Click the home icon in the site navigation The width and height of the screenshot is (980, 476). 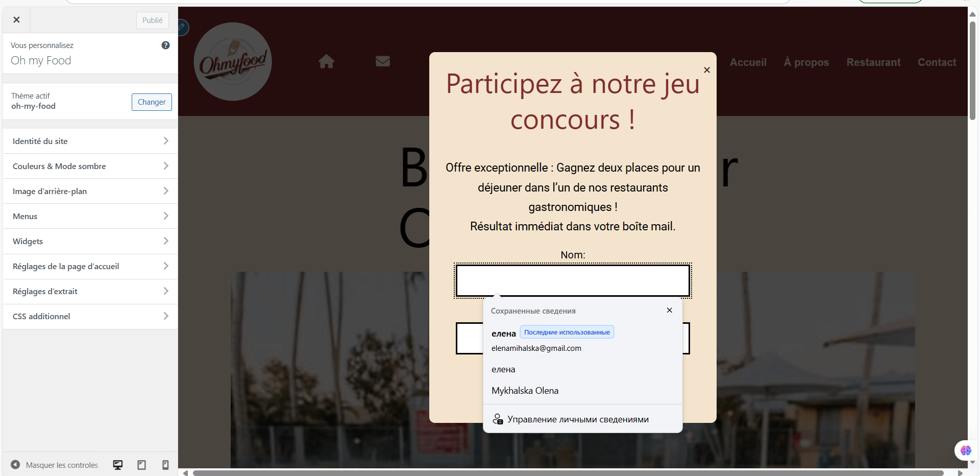[327, 61]
